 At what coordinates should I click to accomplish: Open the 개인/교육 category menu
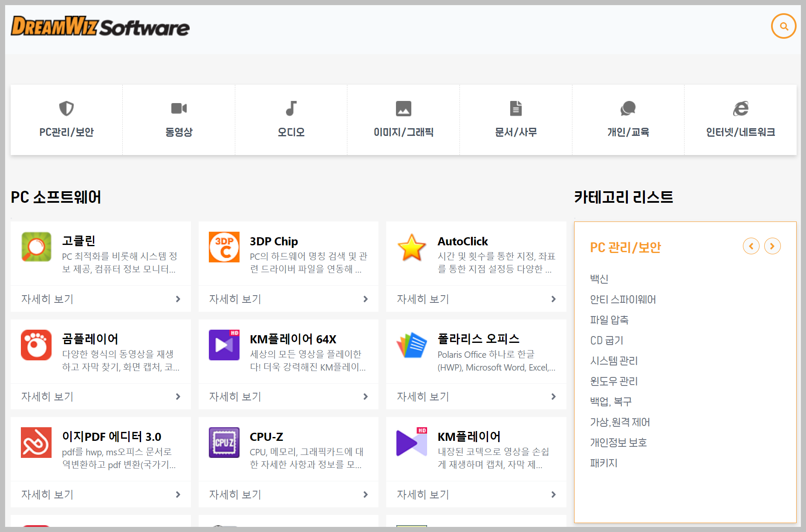[x=628, y=132]
